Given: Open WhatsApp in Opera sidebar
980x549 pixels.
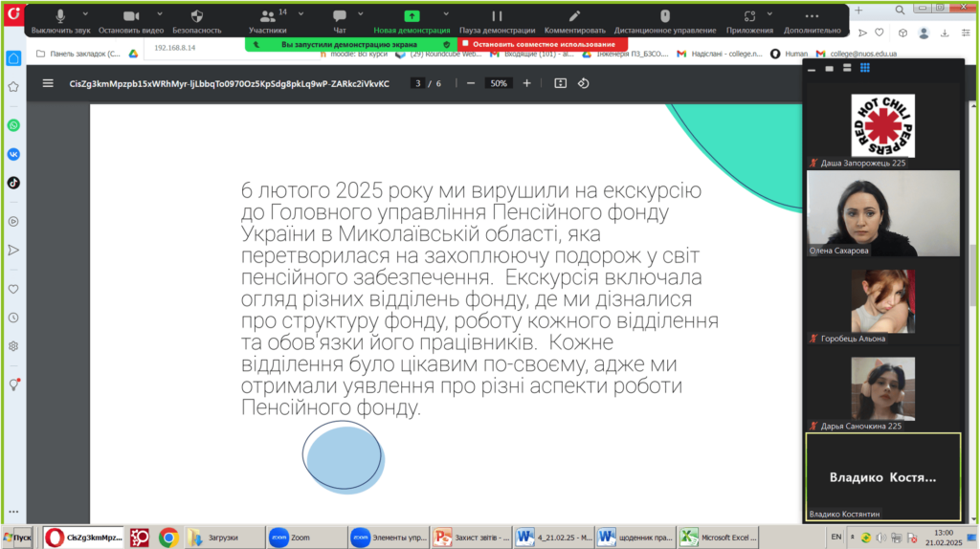Looking at the screenshot, I should (13, 125).
